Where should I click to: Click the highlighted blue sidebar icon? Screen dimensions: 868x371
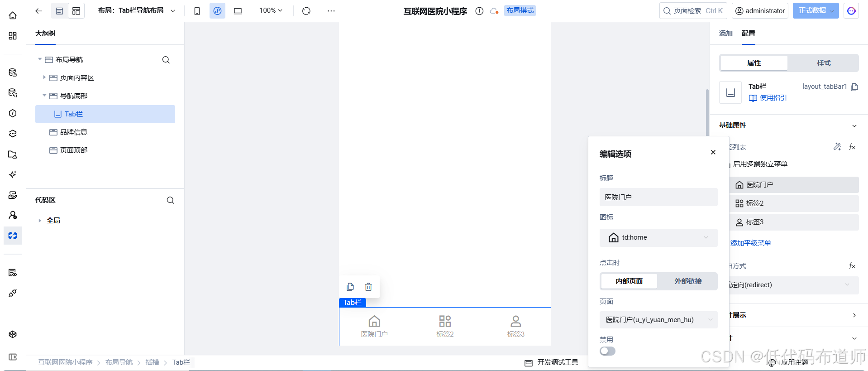pyautogui.click(x=13, y=236)
